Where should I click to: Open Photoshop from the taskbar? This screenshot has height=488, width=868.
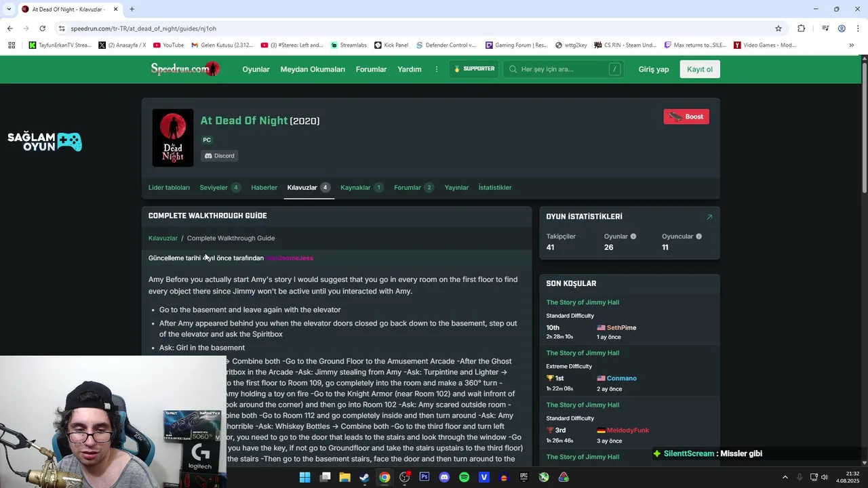tap(425, 477)
